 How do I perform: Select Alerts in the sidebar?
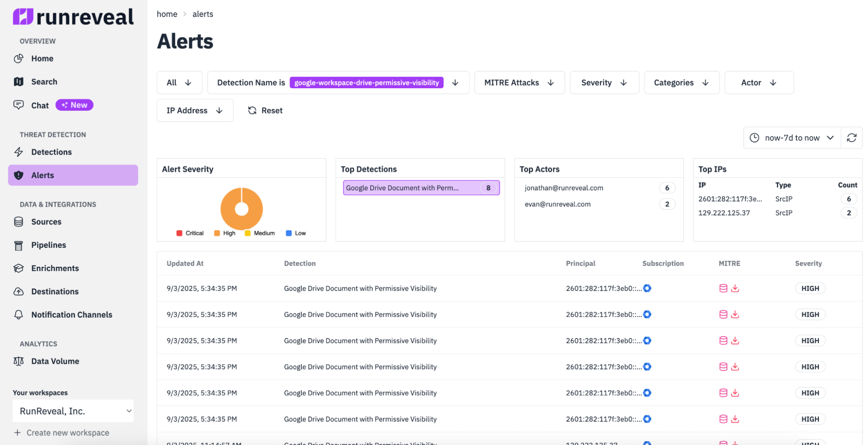point(73,175)
